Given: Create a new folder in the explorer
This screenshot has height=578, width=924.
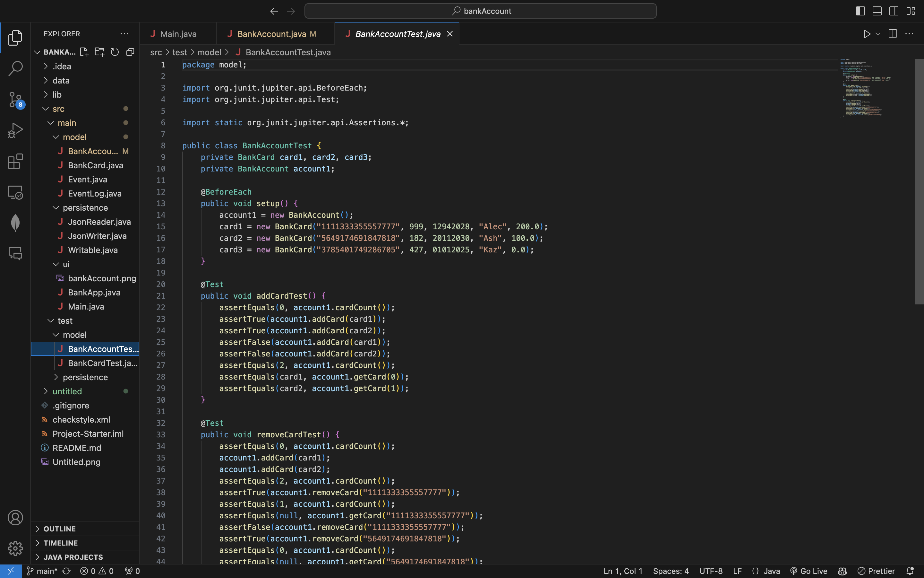Looking at the screenshot, I should (99, 52).
